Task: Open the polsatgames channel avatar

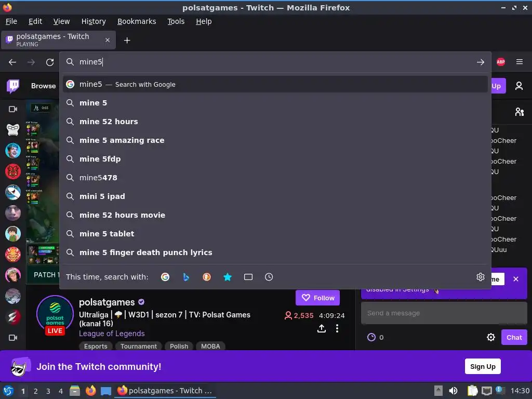Action: pyautogui.click(x=55, y=314)
